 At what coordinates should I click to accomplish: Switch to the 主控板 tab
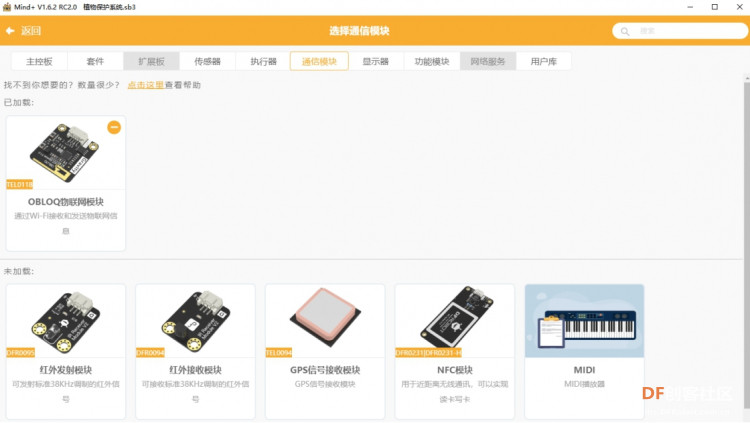point(39,61)
